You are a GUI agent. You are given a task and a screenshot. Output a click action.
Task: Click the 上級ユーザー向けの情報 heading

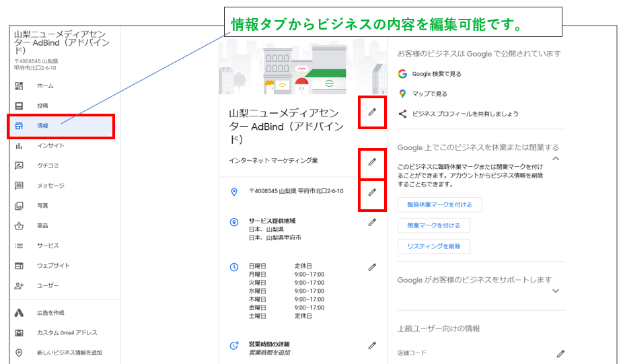pyautogui.click(x=439, y=328)
